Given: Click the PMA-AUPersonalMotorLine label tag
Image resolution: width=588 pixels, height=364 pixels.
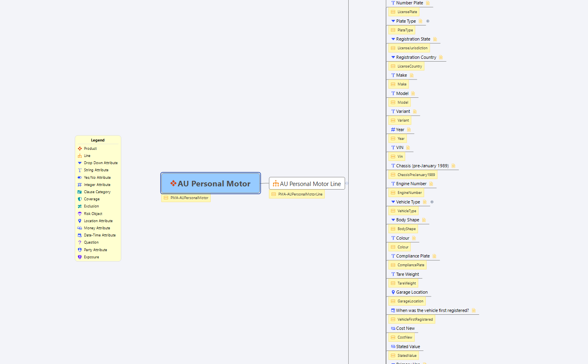Looking at the screenshot, I should [300, 194].
